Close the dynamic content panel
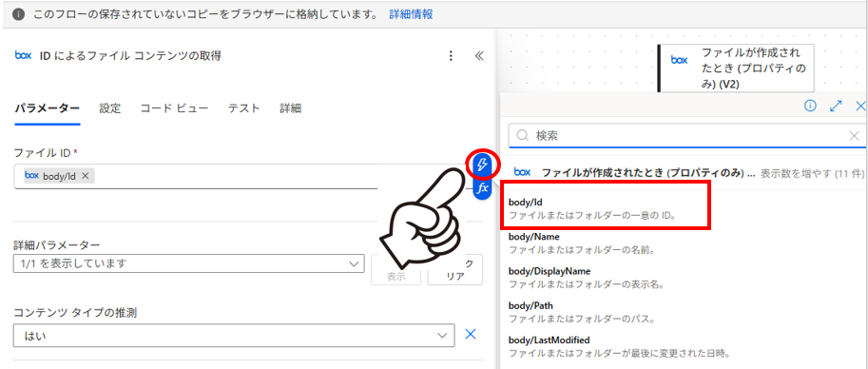Image resolution: width=868 pixels, height=369 pixels. click(x=860, y=106)
